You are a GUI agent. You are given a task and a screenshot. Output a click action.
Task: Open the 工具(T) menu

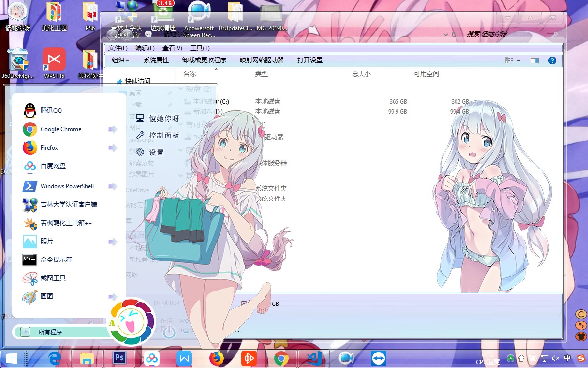200,48
